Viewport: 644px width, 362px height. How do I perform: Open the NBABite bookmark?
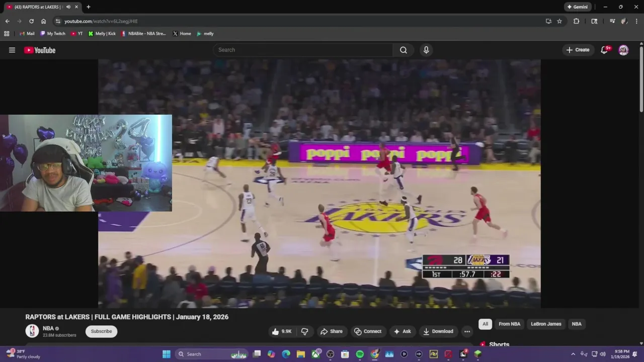tap(143, 34)
